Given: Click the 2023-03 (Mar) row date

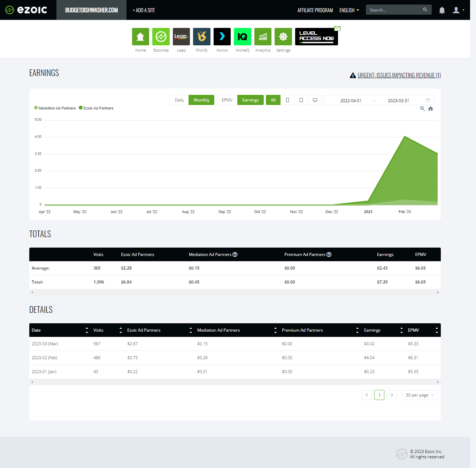Looking at the screenshot, I should point(45,344).
